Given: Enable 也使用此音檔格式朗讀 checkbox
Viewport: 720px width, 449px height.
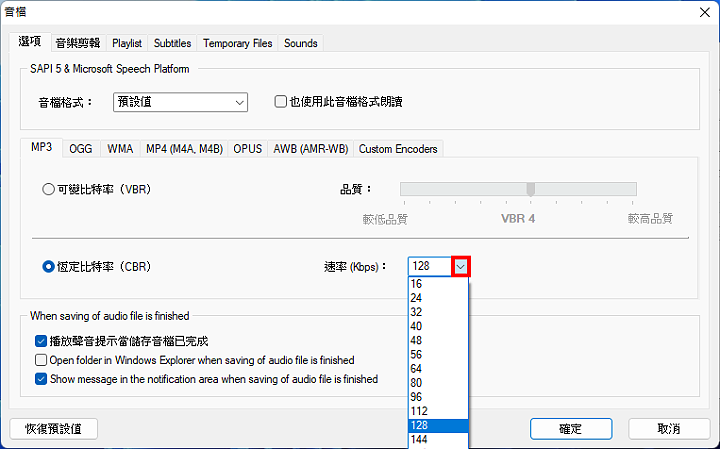Looking at the screenshot, I should pyautogui.click(x=280, y=101).
